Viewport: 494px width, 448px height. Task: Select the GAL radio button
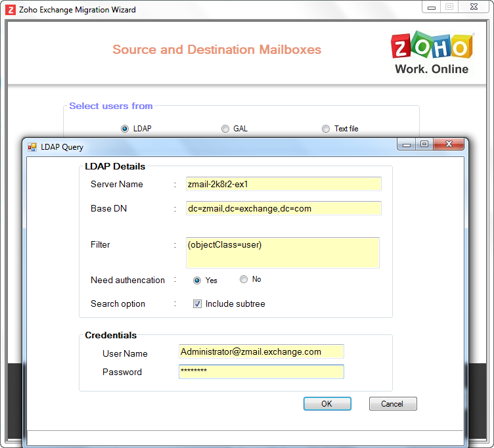click(225, 129)
